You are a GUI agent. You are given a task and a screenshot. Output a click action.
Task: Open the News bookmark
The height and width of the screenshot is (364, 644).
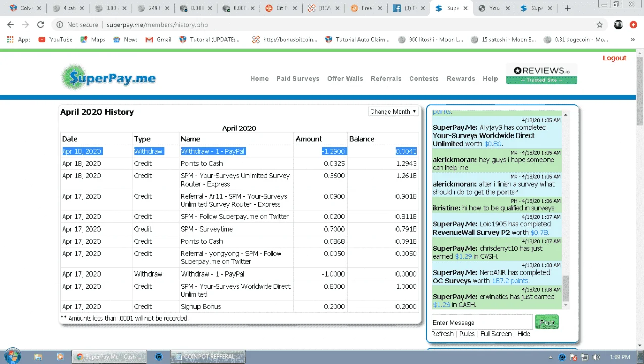[126, 39]
